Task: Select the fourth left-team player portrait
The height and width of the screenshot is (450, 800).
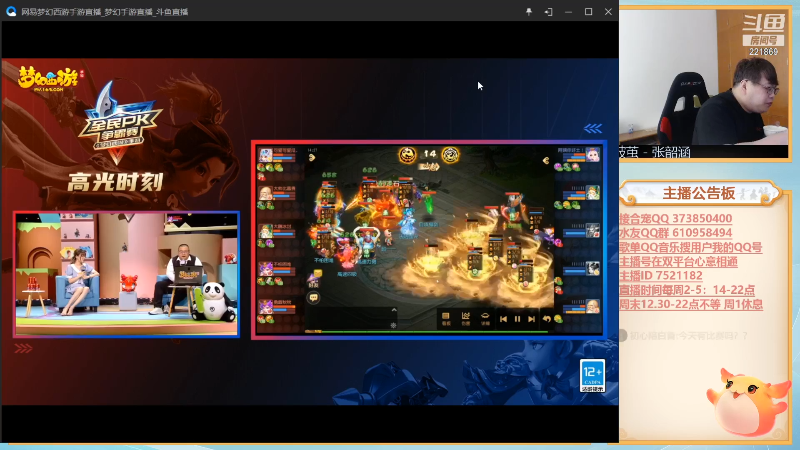Action: click(x=265, y=269)
